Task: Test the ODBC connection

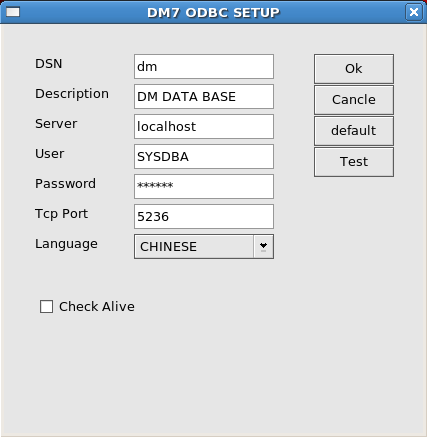Action: [x=354, y=162]
